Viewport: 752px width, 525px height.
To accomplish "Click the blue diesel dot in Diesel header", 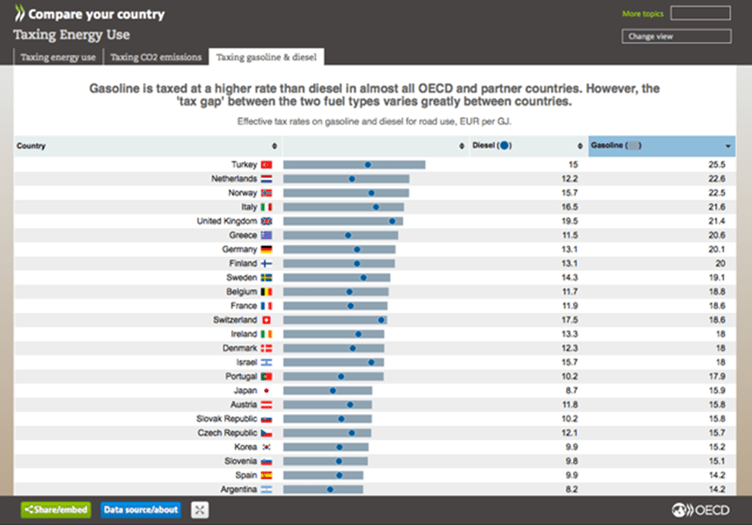I will click(x=504, y=145).
